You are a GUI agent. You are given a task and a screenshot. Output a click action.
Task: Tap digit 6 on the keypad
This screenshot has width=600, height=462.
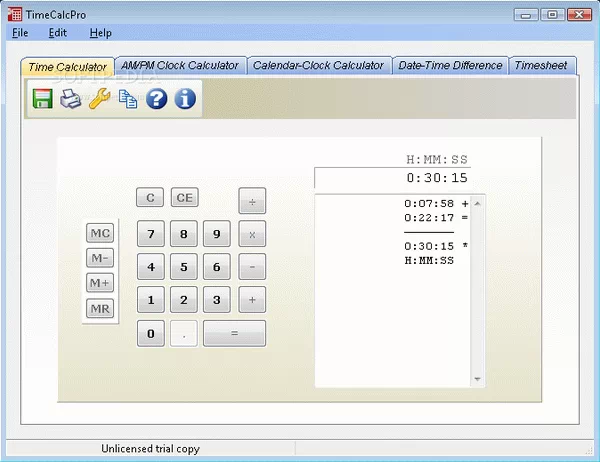click(217, 266)
